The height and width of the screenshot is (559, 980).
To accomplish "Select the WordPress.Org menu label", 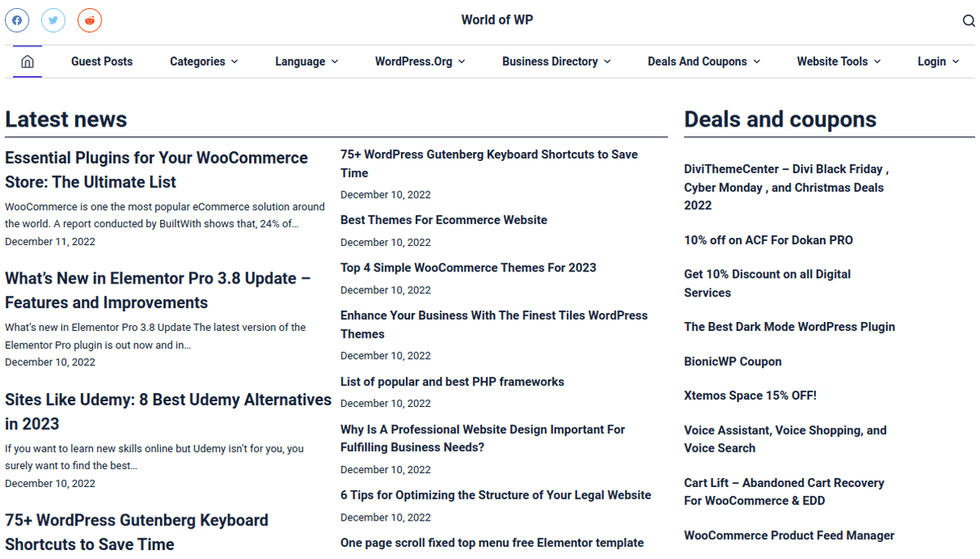I will [414, 61].
